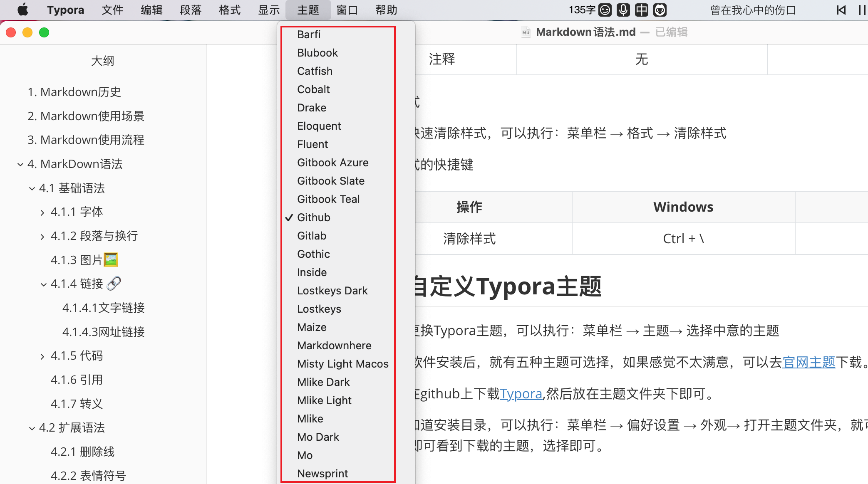The height and width of the screenshot is (484, 868).
Task: Go to outline heading 3. Markdown使用流程
Action: [86, 140]
